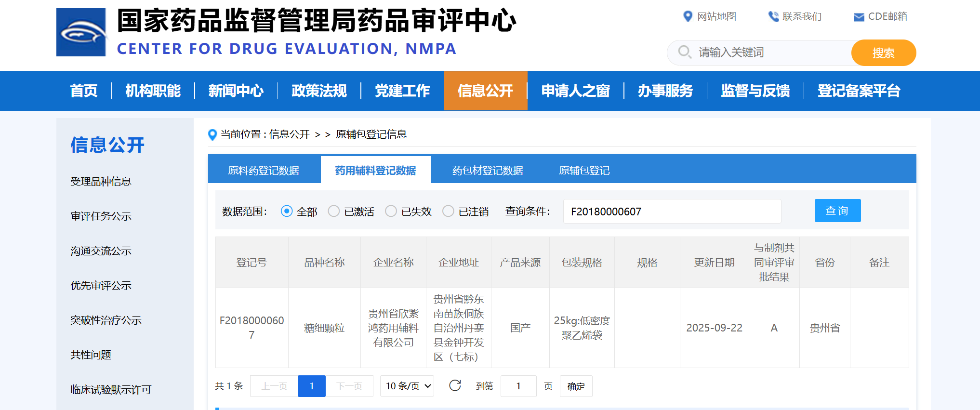This screenshot has width=980, height=410.
Task: Click the contact us phone icon
Action: [773, 16]
